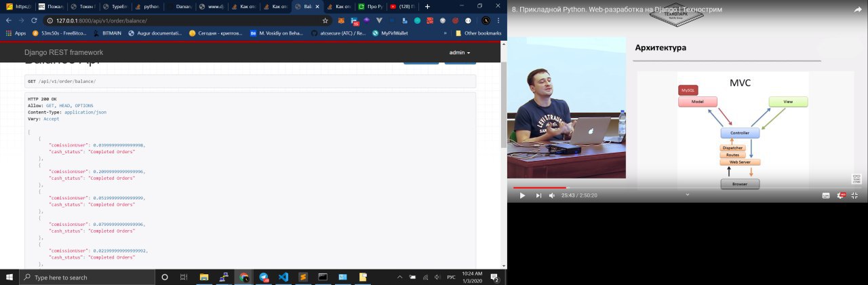
Task: Show hidden system tray icons
Action: (x=398, y=277)
